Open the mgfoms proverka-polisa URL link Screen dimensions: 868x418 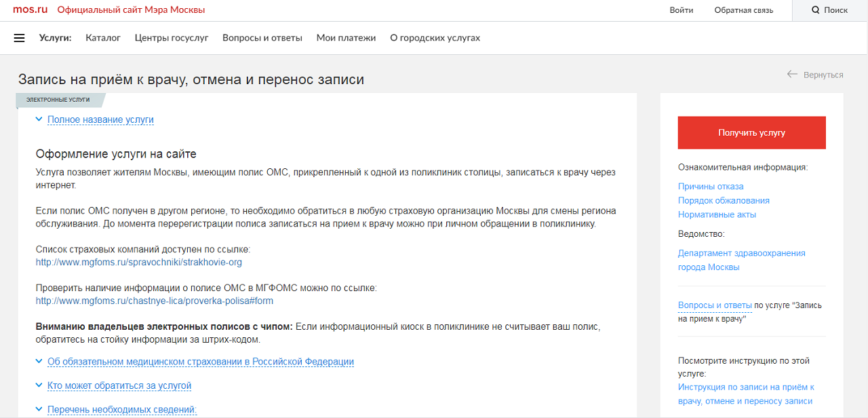155,301
